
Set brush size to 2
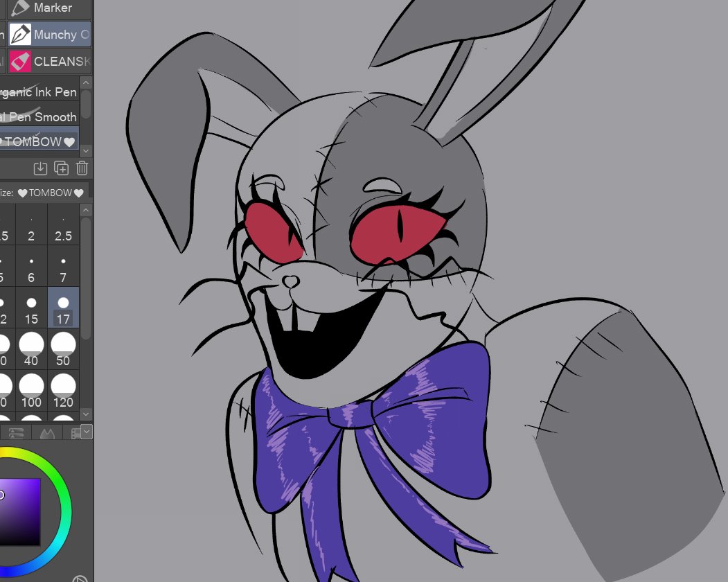tap(31, 224)
